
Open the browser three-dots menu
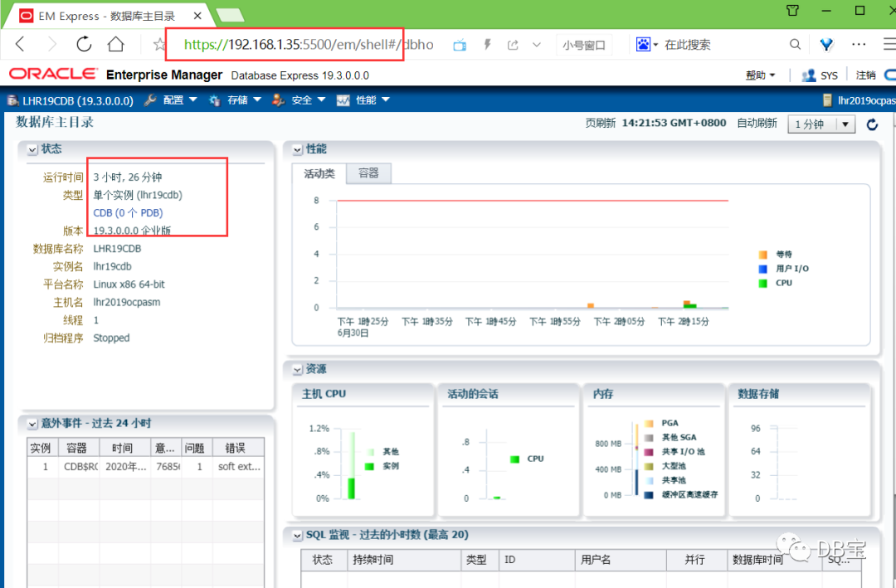tap(859, 44)
